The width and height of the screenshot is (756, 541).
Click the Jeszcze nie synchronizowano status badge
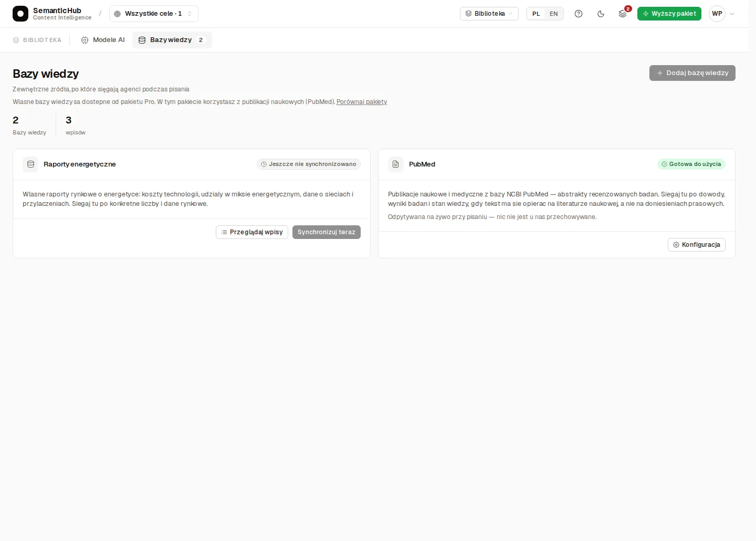[309, 164]
